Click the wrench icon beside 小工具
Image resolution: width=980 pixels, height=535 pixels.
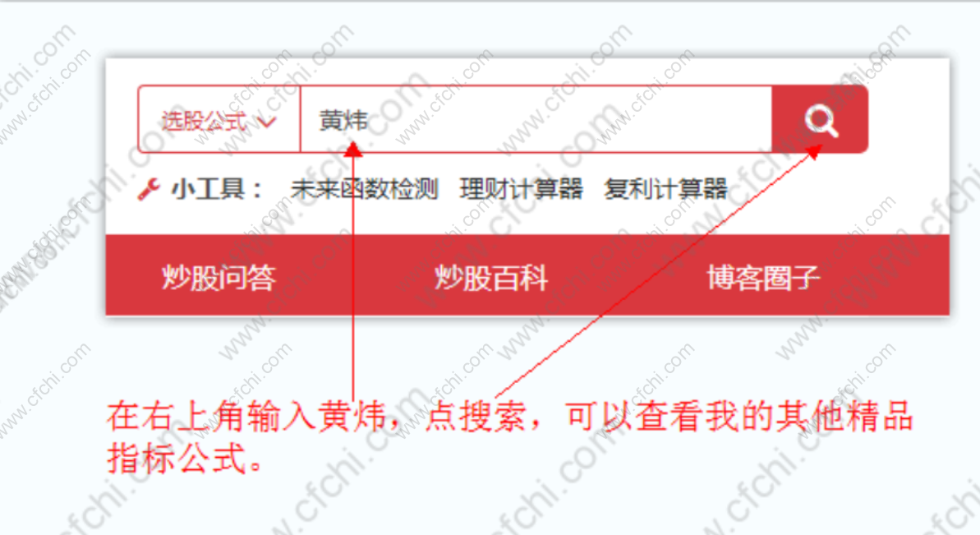click(x=149, y=189)
